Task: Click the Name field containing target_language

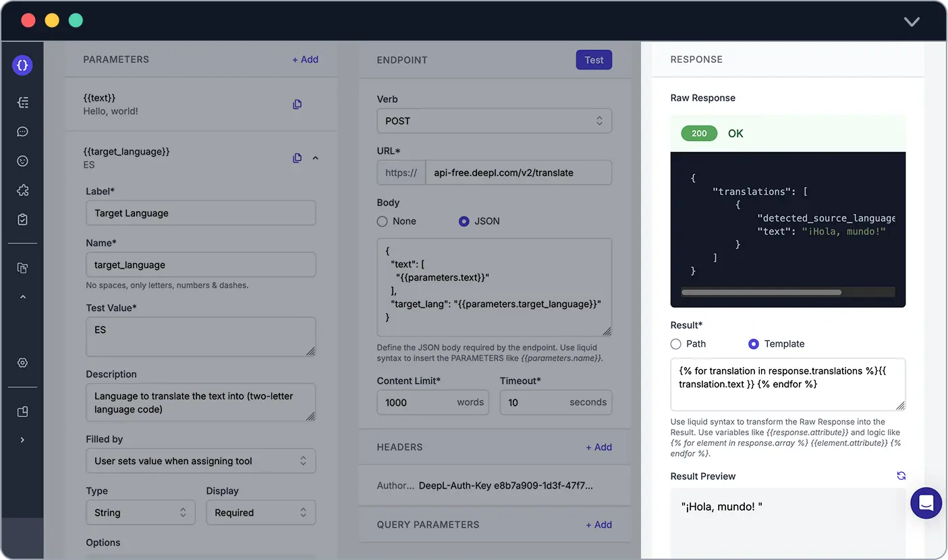Action: (200, 264)
